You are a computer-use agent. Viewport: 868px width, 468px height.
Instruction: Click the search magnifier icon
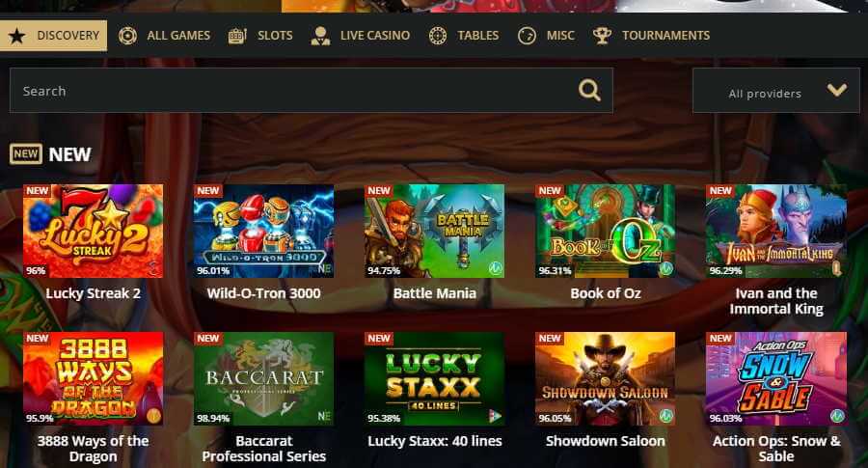[x=589, y=90]
